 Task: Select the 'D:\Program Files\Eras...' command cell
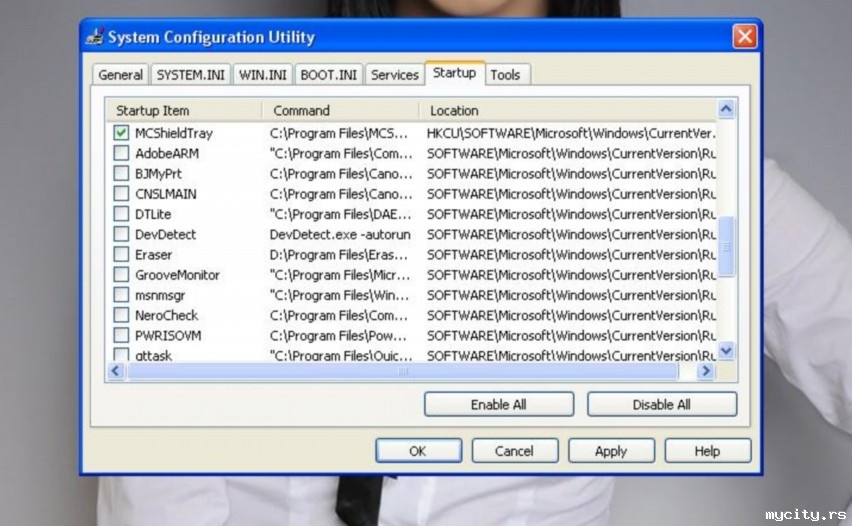[338, 254]
